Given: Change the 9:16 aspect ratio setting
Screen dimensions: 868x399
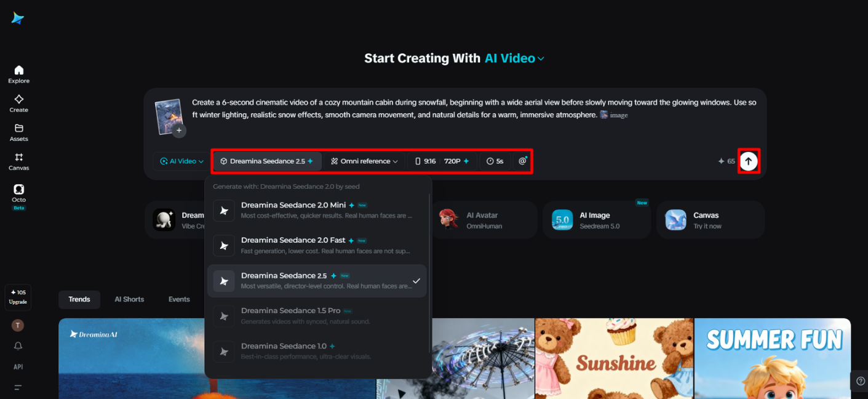Looking at the screenshot, I should pos(426,161).
